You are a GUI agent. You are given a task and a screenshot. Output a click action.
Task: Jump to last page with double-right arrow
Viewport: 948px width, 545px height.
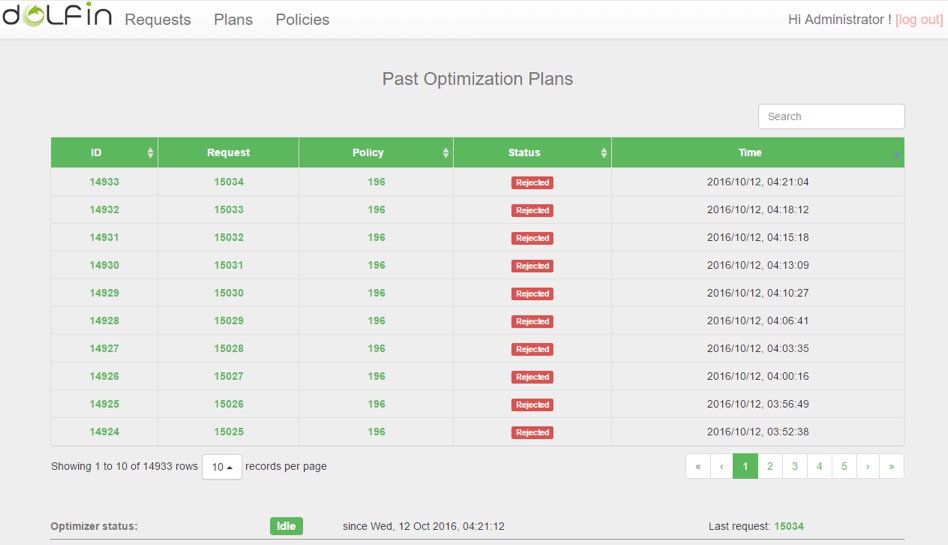coord(892,466)
